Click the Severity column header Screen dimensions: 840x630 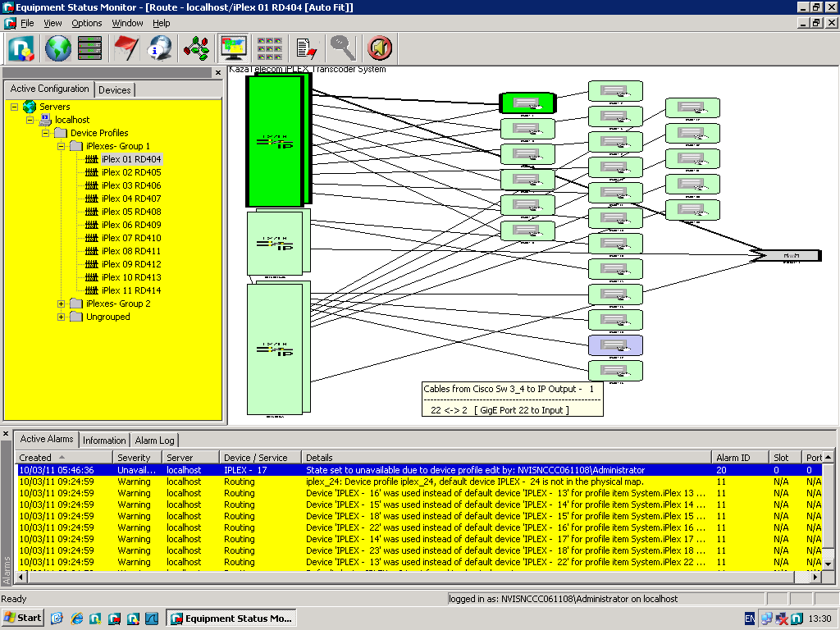pos(135,458)
